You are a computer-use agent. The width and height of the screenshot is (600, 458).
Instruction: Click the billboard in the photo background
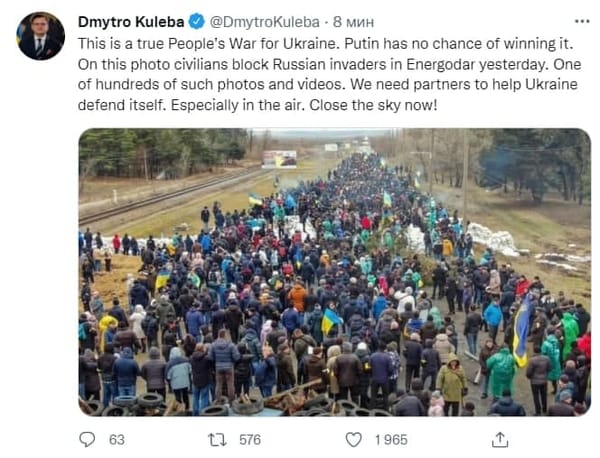coord(279,159)
